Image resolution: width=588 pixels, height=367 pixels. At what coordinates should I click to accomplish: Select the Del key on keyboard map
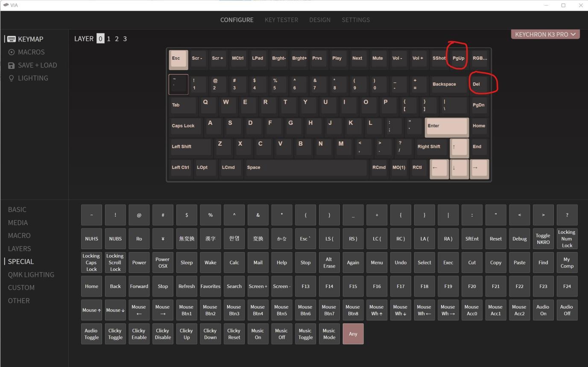479,85
